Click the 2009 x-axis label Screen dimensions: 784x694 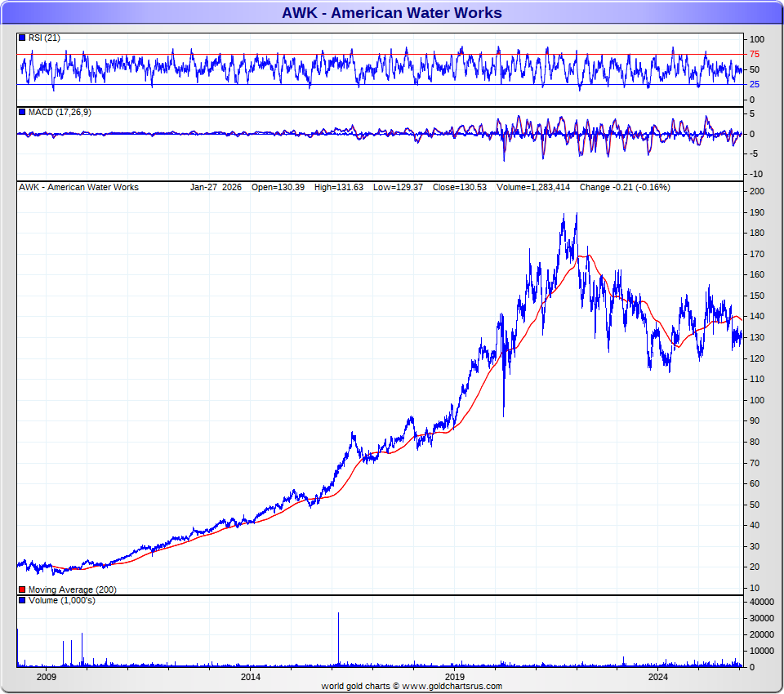point(47,677)
